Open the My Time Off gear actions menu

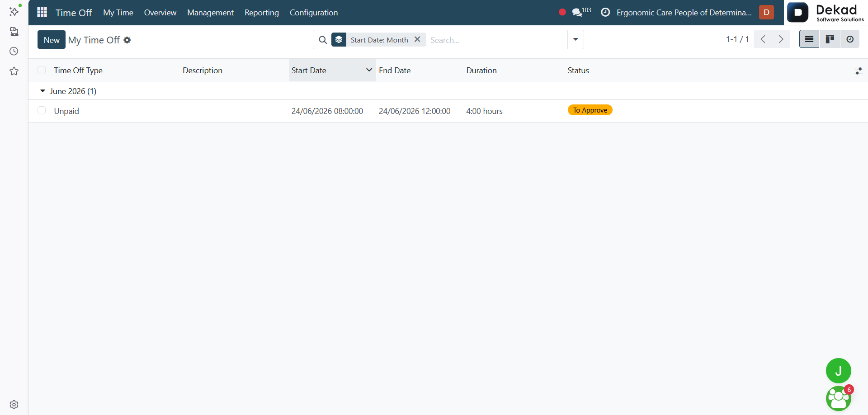click(x=127, y=40)
